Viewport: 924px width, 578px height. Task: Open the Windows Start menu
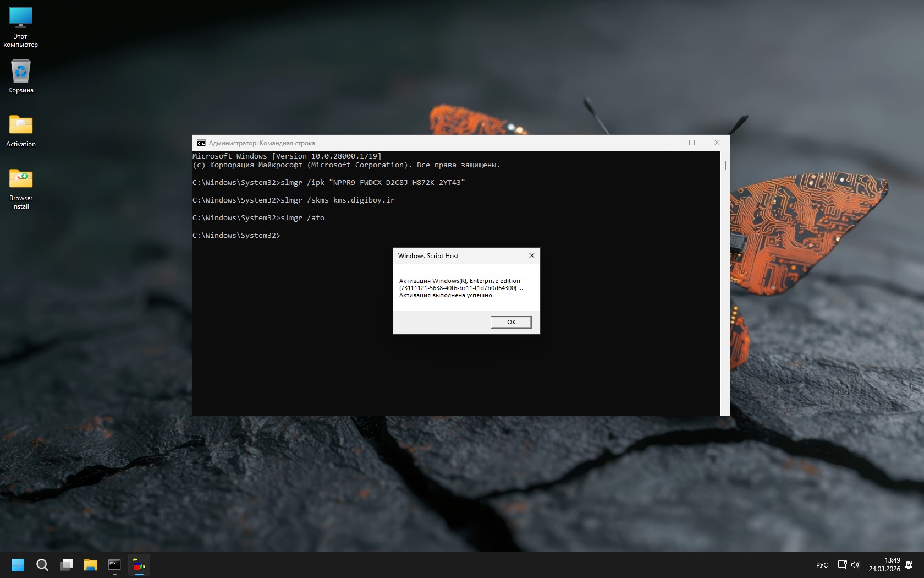(18, 565)
